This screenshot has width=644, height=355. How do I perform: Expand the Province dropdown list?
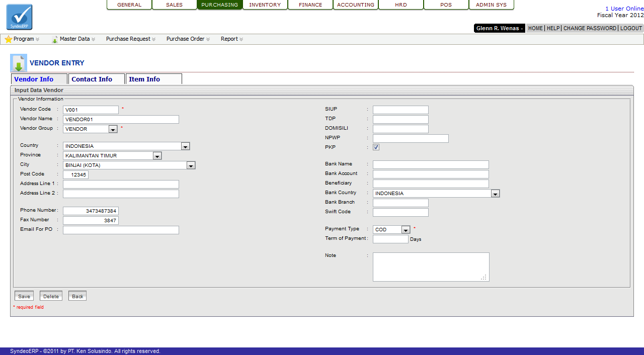point(157,156)
